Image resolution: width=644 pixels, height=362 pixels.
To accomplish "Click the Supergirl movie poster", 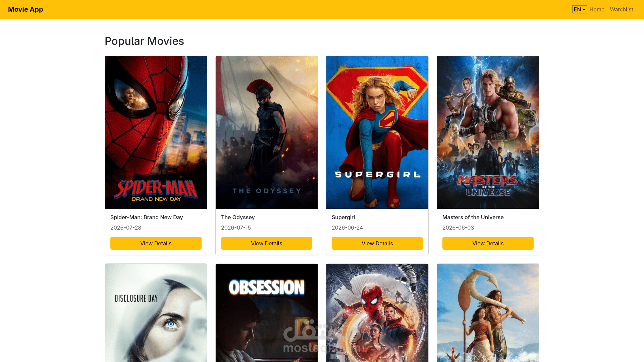I will (377, 132).
